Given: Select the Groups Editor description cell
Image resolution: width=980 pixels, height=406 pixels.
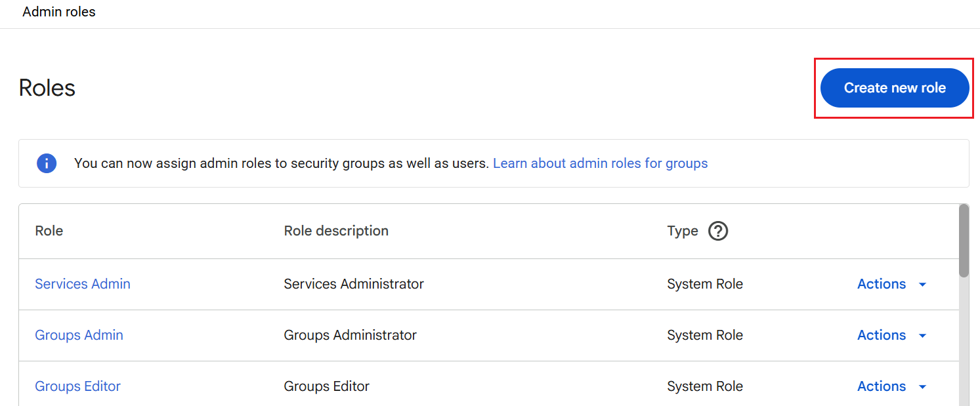Looking at the screenshot, I should (326, 386).
